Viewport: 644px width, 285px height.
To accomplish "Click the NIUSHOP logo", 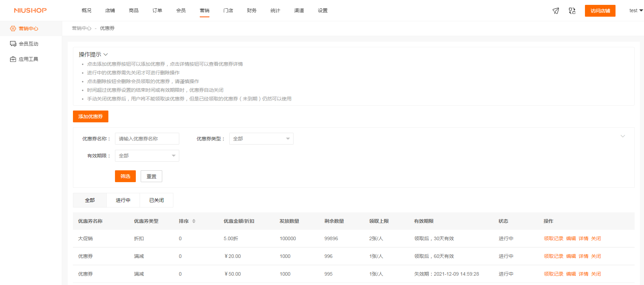I will (x=30, y=10).
